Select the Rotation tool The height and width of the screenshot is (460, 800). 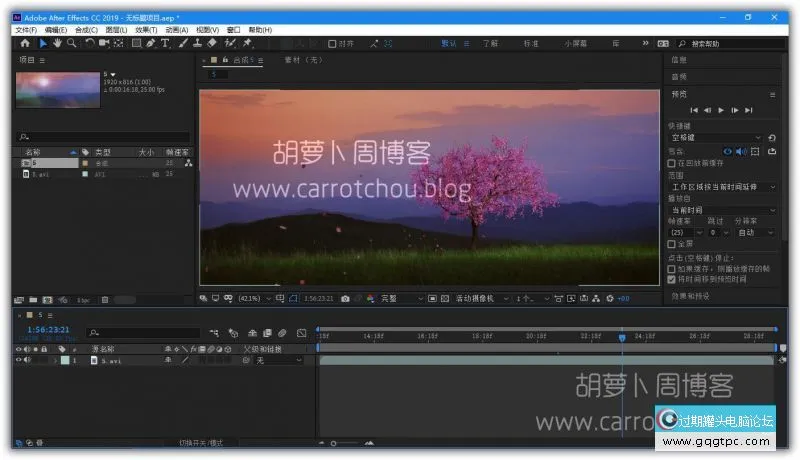tap(90, 43)
